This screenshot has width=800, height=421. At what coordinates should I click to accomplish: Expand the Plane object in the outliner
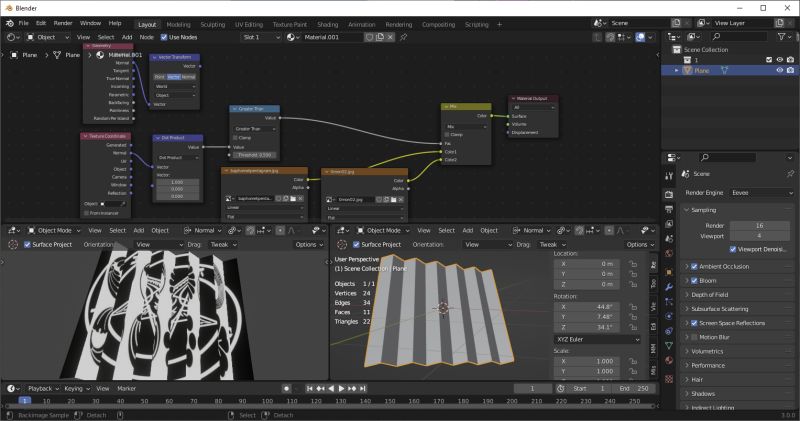pos(677,70)
